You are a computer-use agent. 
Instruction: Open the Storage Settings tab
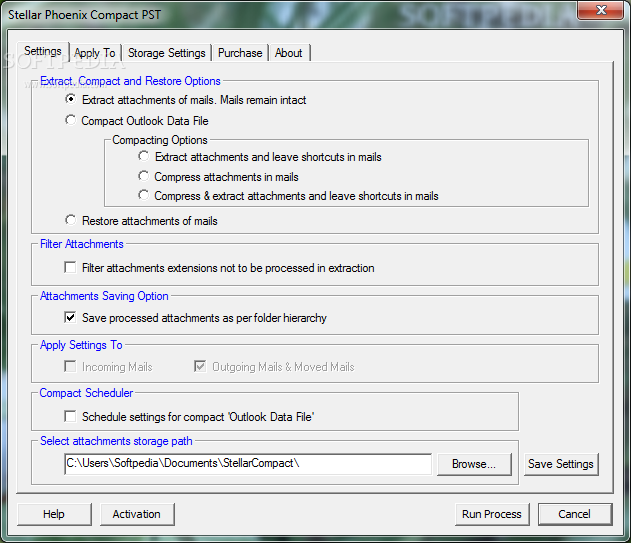[167, 53]
